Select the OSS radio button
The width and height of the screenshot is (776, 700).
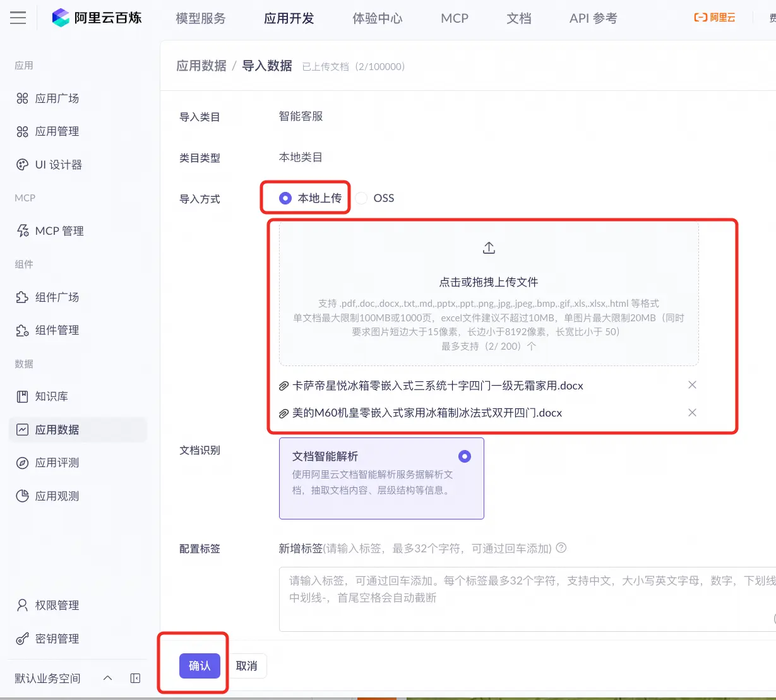361,198
